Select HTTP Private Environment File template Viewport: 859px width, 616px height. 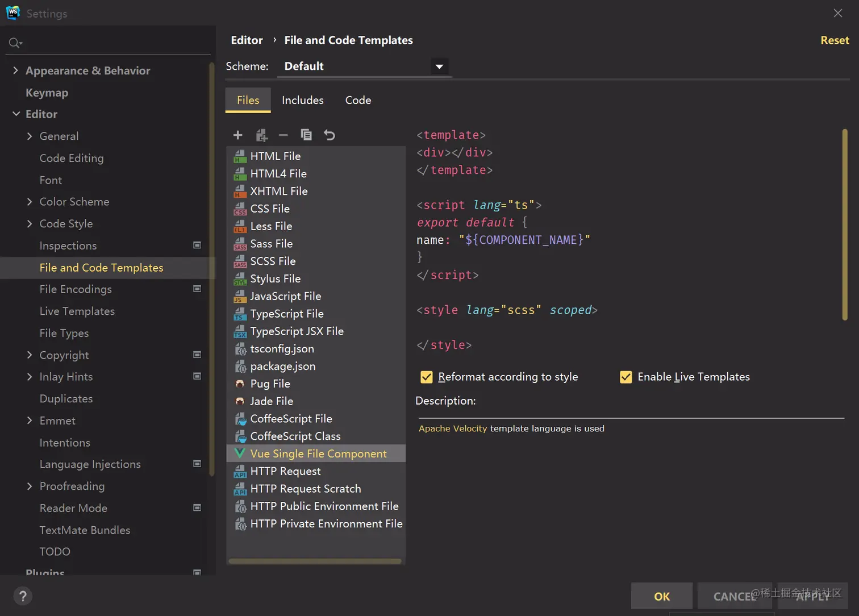(316, 524)
